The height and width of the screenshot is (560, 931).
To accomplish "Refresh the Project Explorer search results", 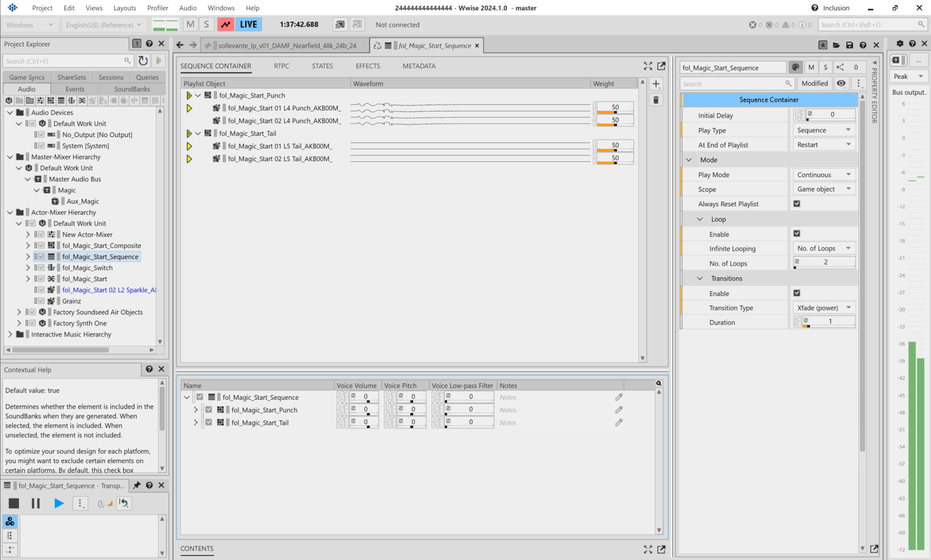I will (143, 61).
